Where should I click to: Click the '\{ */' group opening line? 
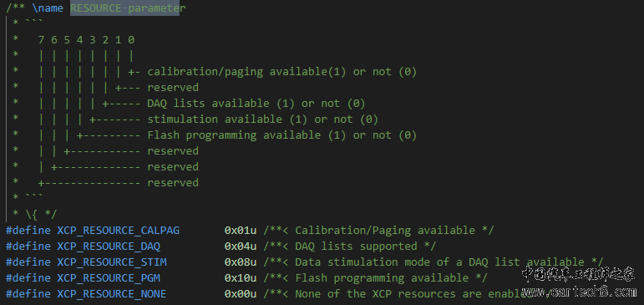[x=41, y=215]
